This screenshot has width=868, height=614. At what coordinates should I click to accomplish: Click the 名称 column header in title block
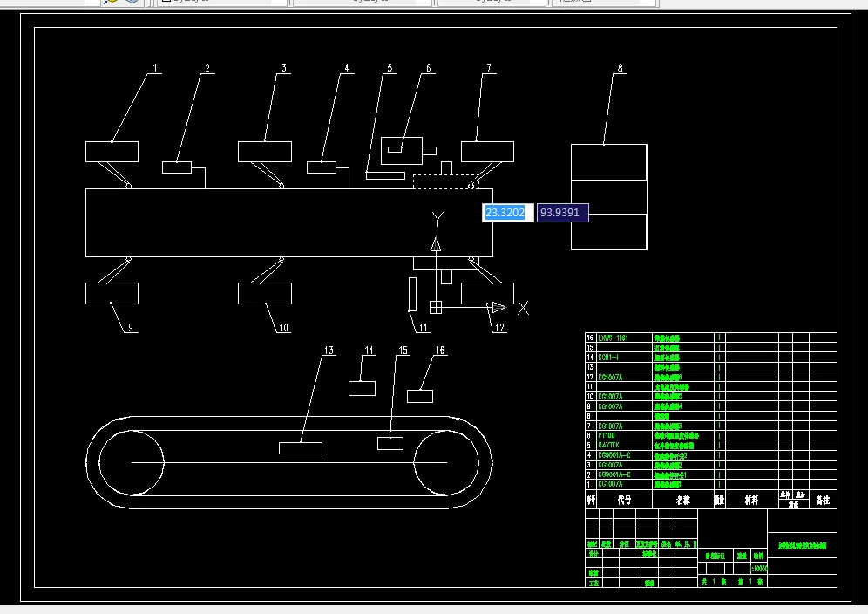(683, 500)
